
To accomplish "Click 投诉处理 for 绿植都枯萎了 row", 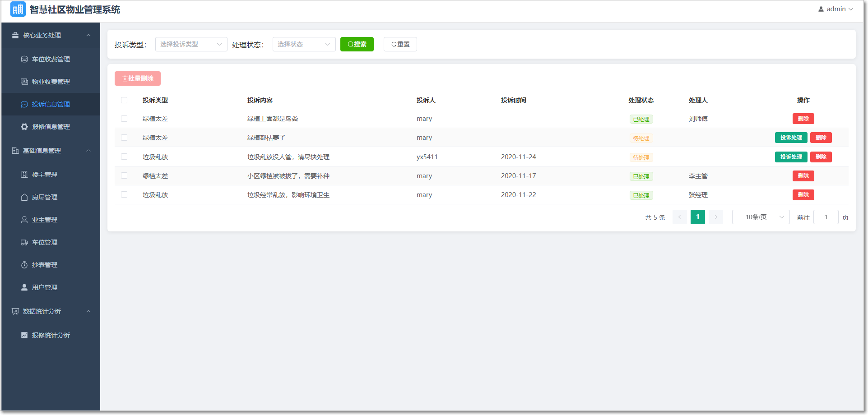I will [791, 138].
